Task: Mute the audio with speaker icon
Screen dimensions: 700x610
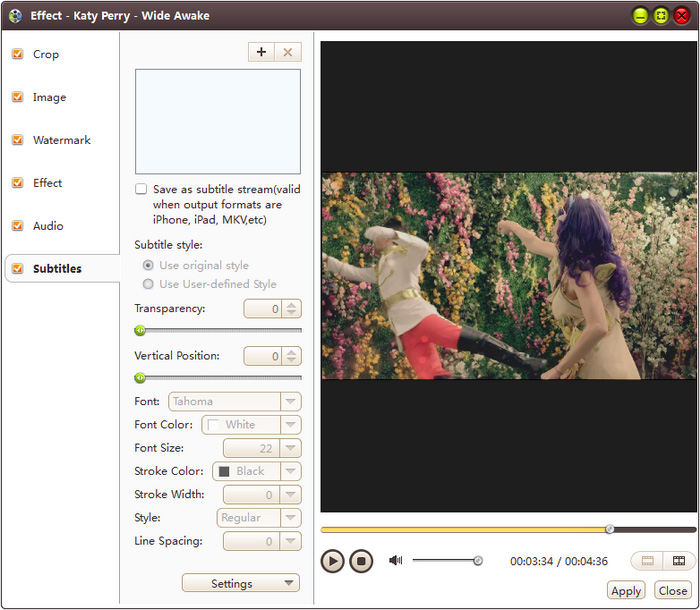Action: tap(396, 560)
